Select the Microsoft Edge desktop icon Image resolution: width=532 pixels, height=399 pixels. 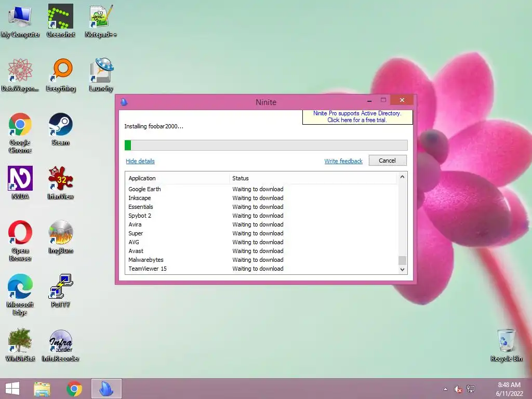click(20, 295)
